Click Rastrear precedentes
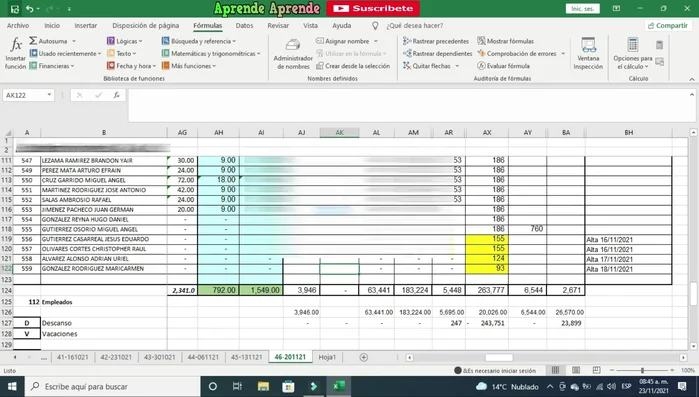 pos(436,41)
